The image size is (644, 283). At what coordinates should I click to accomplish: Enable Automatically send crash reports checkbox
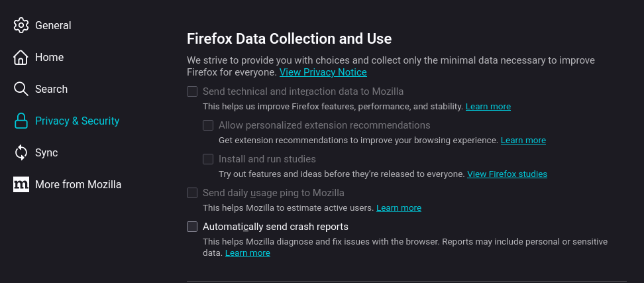tap(192, 227)
